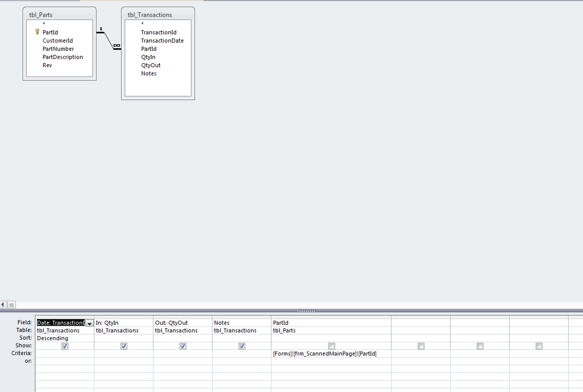
Task: Toggle Show checkbox for Out: QtyOut column
Action: point(183,346)
